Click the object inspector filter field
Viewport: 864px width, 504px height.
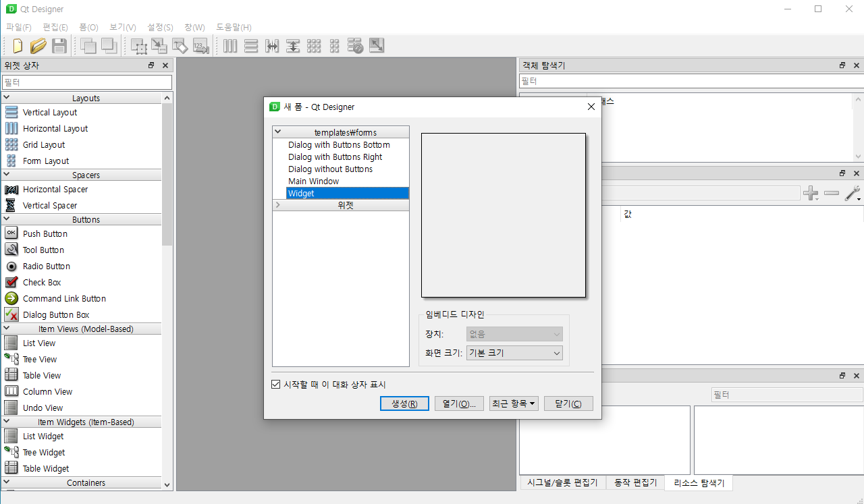[x=691, y=81]
